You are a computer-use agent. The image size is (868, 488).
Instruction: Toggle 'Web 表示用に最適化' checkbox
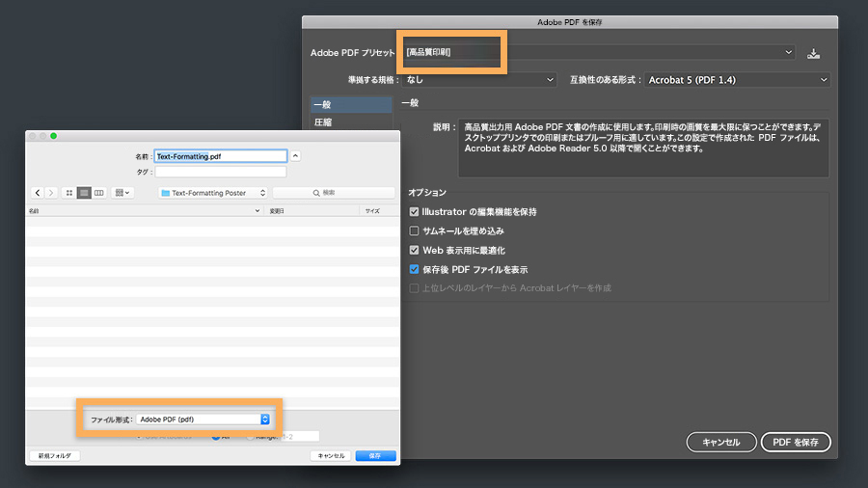[414, 250]
